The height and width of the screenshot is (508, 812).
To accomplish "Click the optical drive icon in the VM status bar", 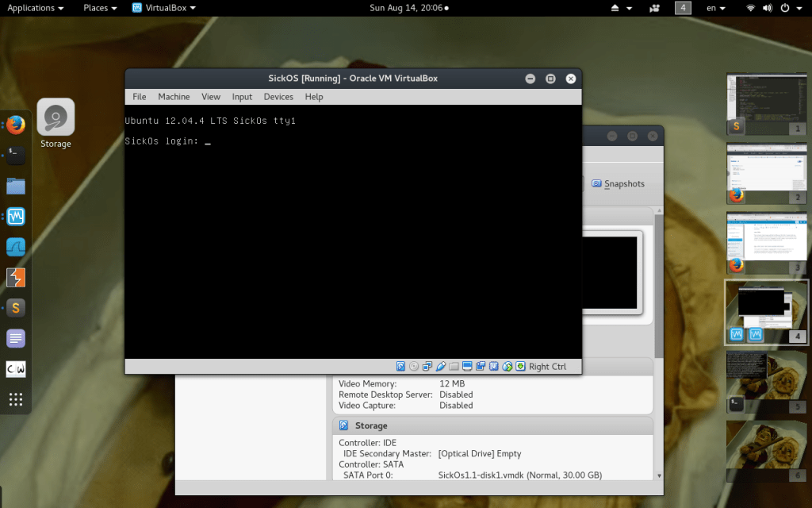I will tap(412, 366).
